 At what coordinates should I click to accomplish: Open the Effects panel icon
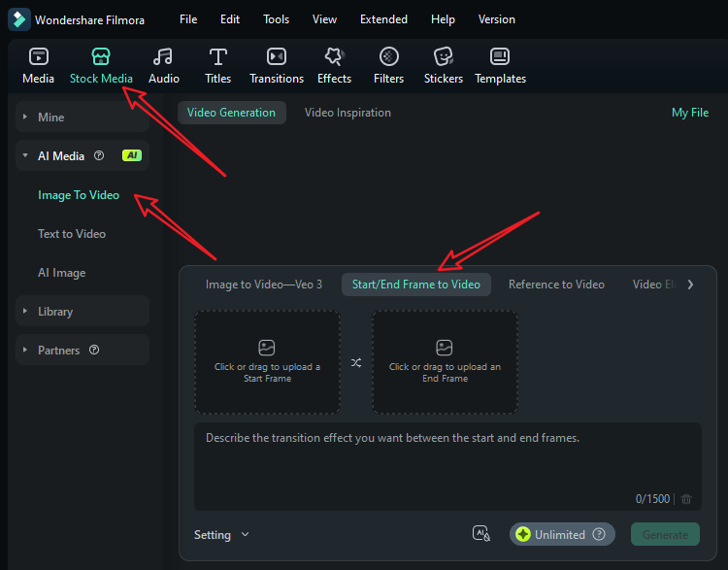pyautogui.click(x=334, y=56)
